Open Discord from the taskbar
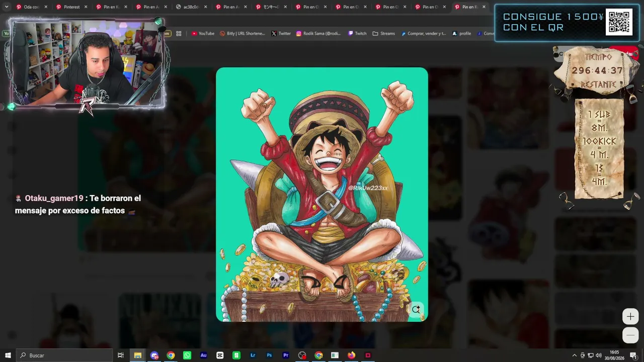This screenshot has width=644, height=362. (154, 355)
